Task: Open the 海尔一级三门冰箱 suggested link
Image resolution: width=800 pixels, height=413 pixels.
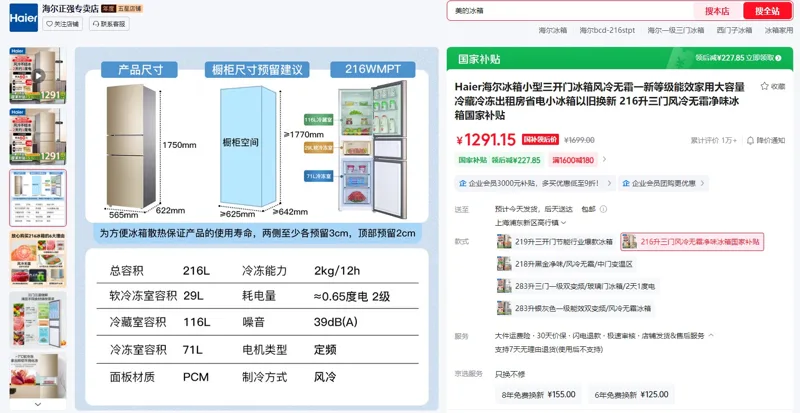Action: point(676,30)
